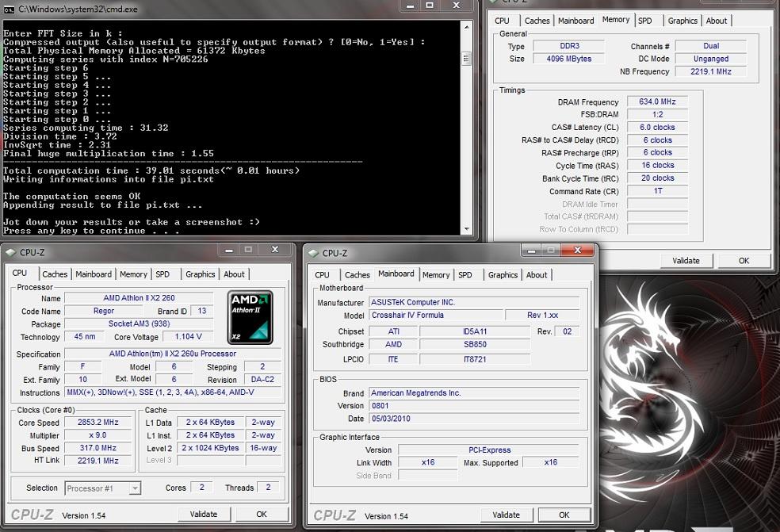Click the BIOS Version value 0801
The height and width of the screenshot is (532, 780).
[x=474, y=406]
